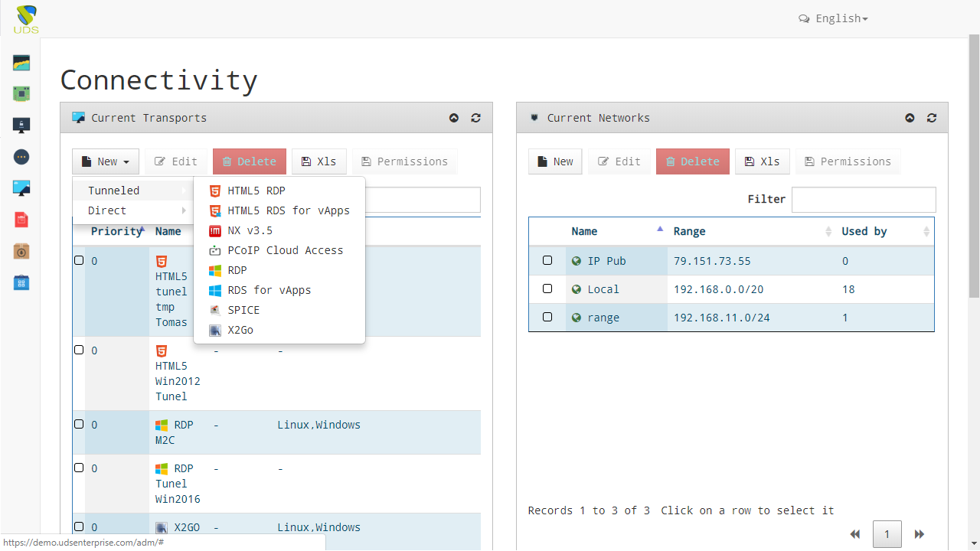Viewport: 980px width, 551px height.
Task: Select the RDP M2C transport checkbox
Action: pos(79,425)
